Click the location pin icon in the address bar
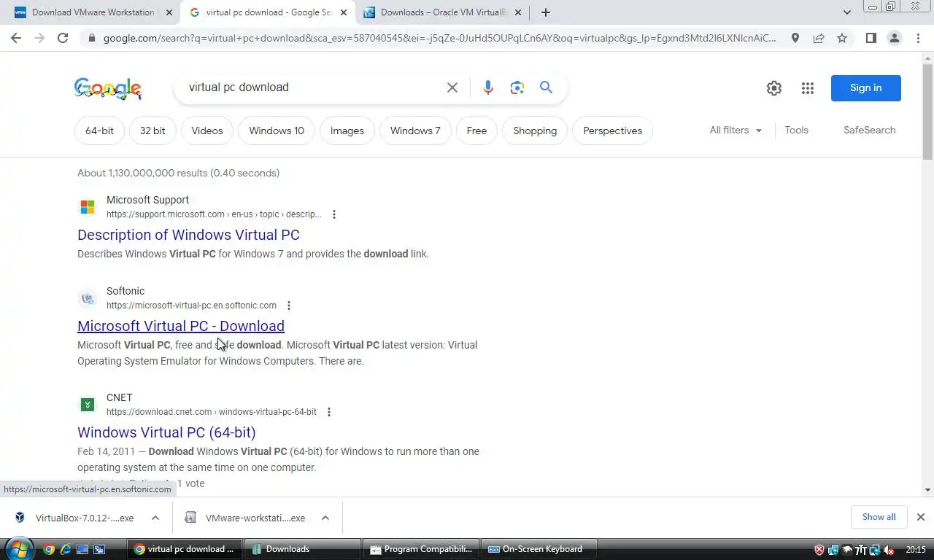Screen dimensions: 934x560 [795, 38]
